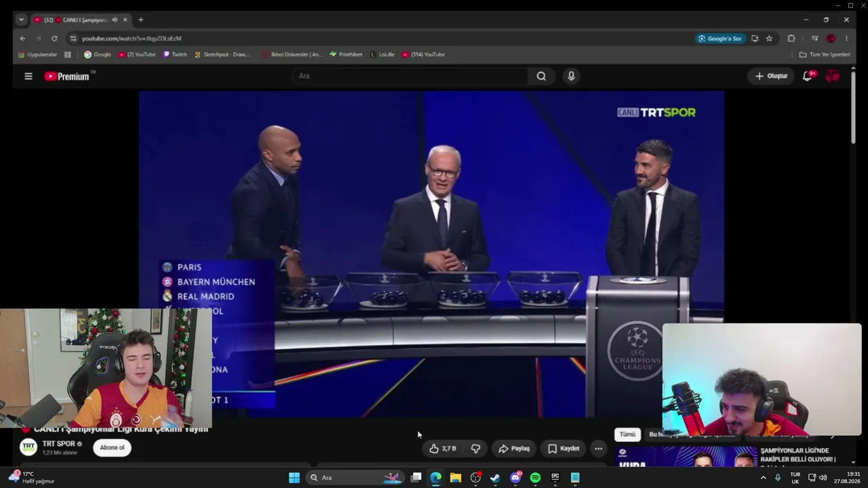Open Microsoft Edge from the taskbar
Image resolution: width=868 pixels, height=488 pixels.
(x=436, y=478)
